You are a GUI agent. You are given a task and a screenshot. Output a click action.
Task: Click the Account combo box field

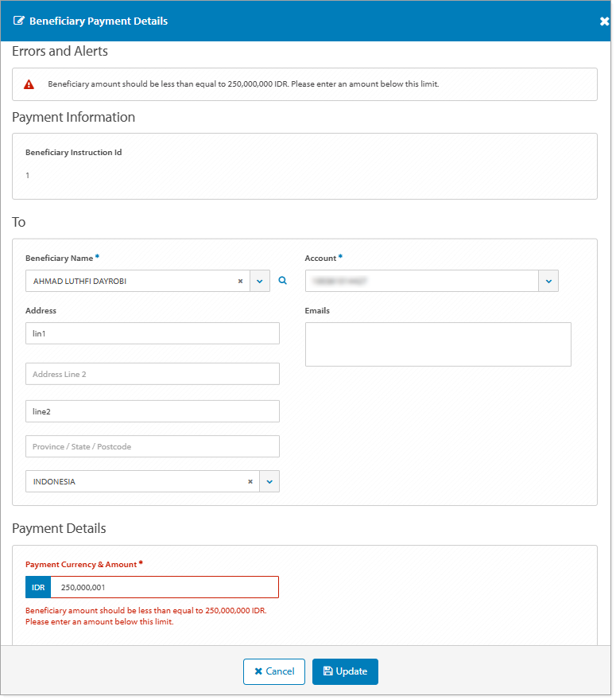click(421, 281)
